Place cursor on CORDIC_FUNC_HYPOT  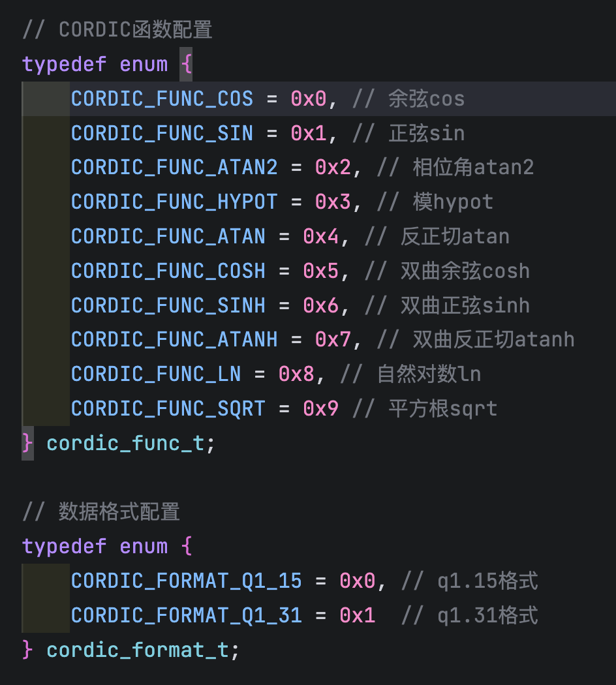pos(172,202)
